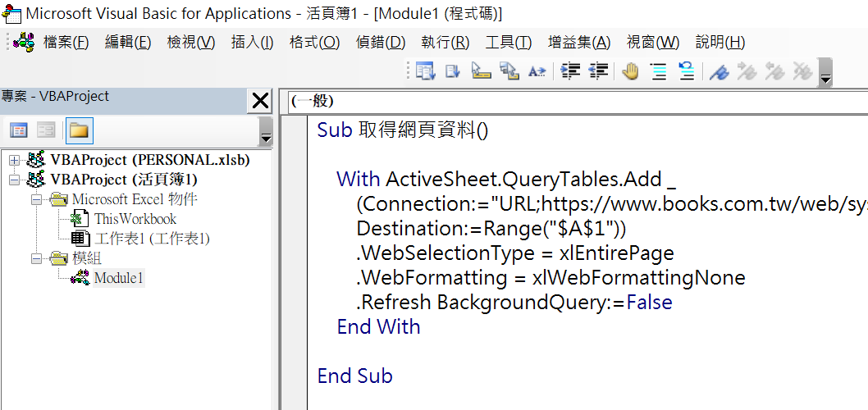Click the 'End Sub' code line
The width and height of the screenshot is (868, 410).
(355, 376)
